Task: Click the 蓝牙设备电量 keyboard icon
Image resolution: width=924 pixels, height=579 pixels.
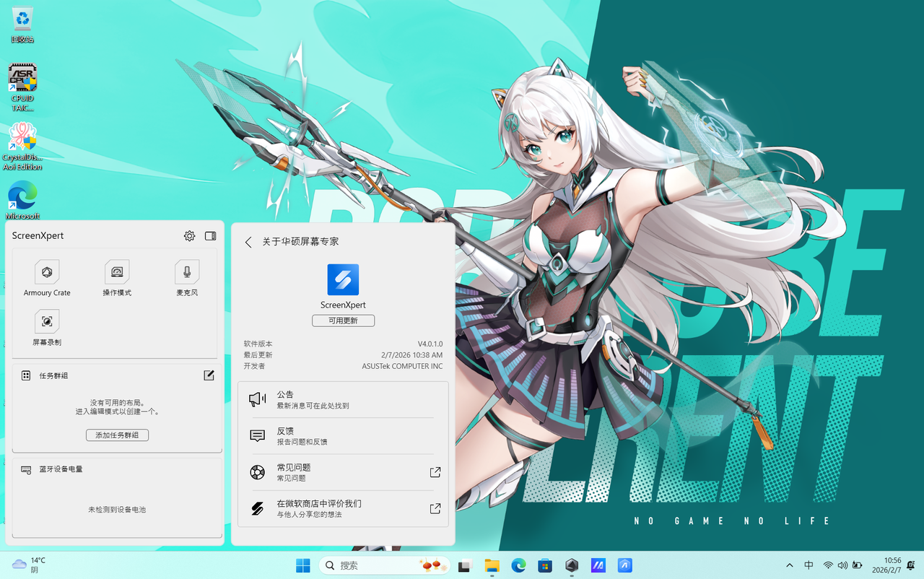Action: tap(26, 469)
